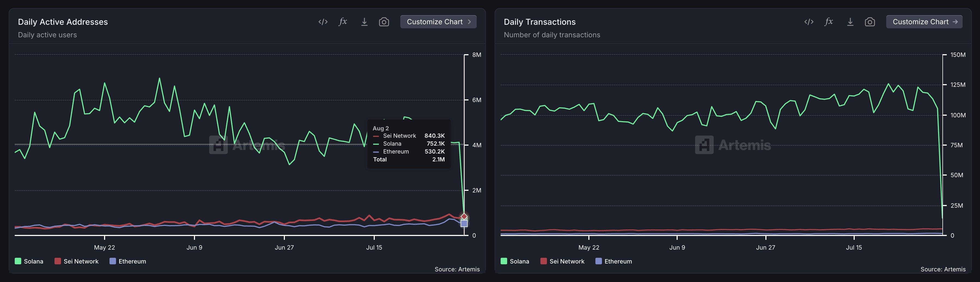Toggle Ethereum series in Daily Transactions legend
This screenshot has height=282, width=980.
[x=613, y=261]
